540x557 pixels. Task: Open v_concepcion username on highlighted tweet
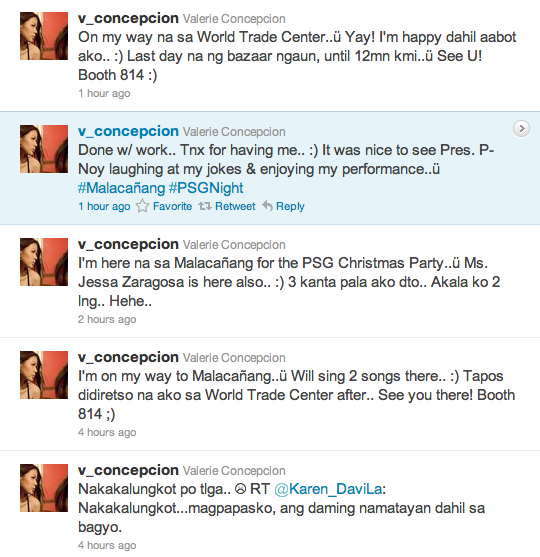128,131
